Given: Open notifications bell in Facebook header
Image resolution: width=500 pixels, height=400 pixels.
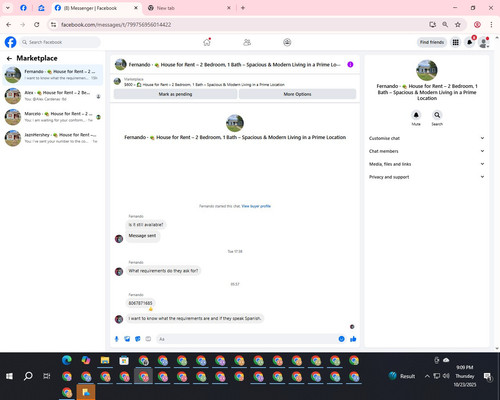Looking at the screenshot, I should (x=470, y=42).
